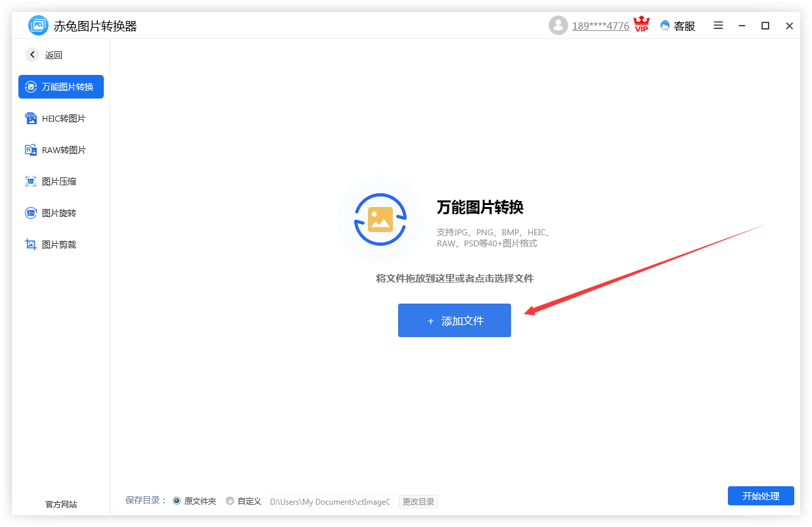This screenshot has width=812, height=527.
Task: Close the converter window
Action: 790,26
